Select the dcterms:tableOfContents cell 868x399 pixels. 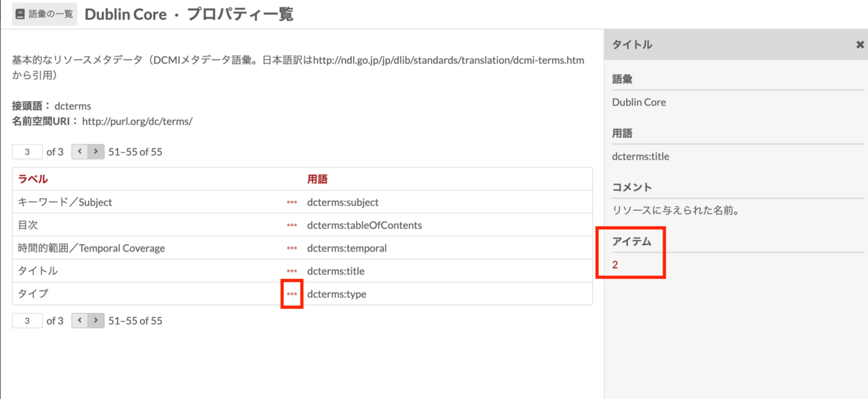(365, 225)
